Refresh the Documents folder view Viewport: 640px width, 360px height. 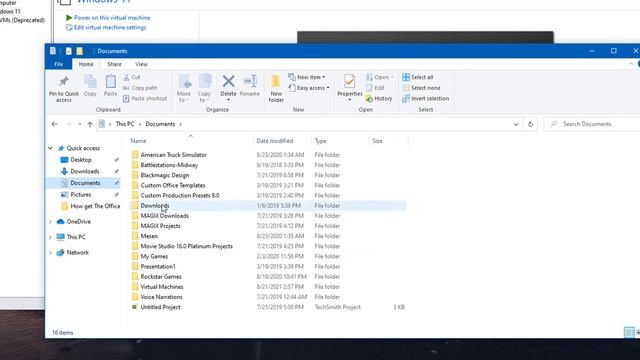tap(530, 124)
